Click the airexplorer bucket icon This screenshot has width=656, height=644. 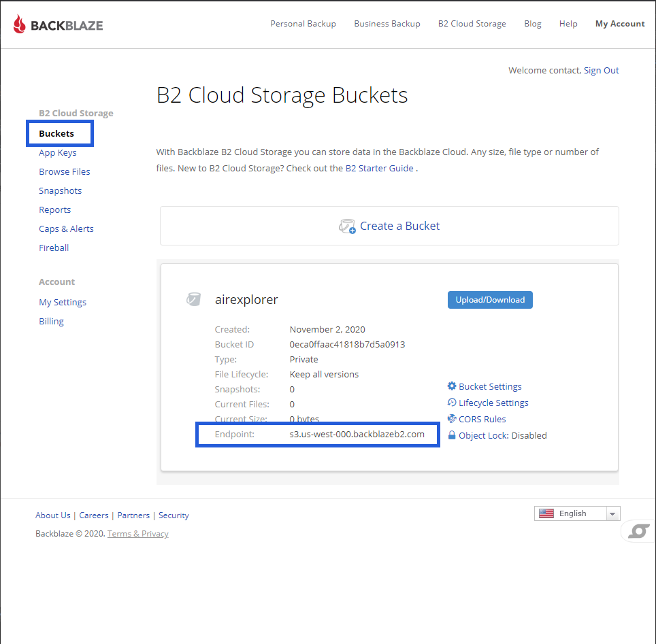pos(193,299)
